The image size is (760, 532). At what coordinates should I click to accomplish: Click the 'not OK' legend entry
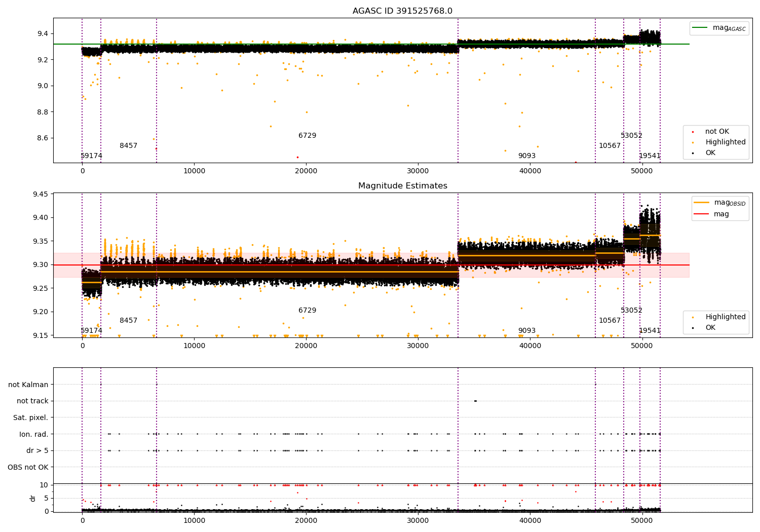pyautogui.click(x=717, y=132)
